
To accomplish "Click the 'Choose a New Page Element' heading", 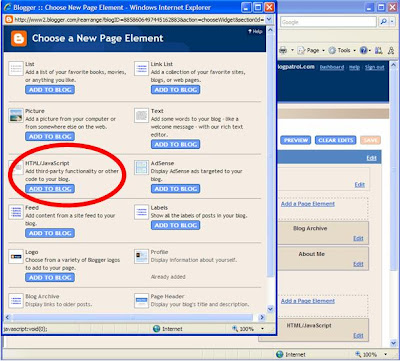I will pyautogui.click(x=98, y=38).
